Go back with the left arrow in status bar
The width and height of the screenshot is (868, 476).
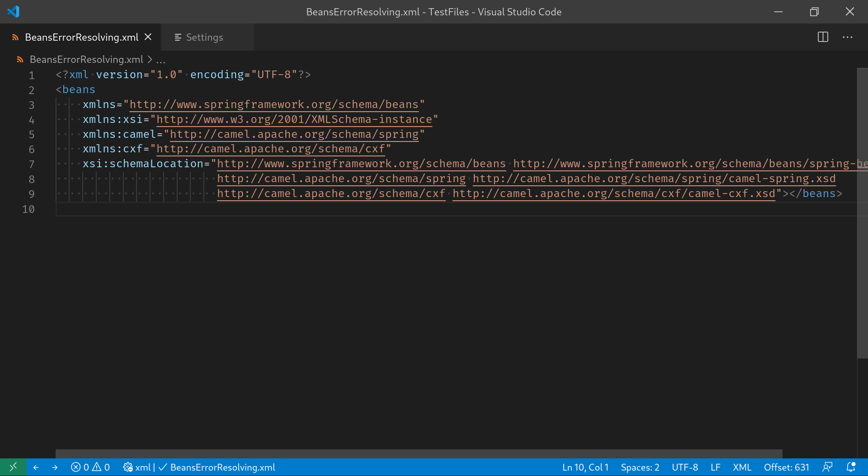click(x=36, y=467)
